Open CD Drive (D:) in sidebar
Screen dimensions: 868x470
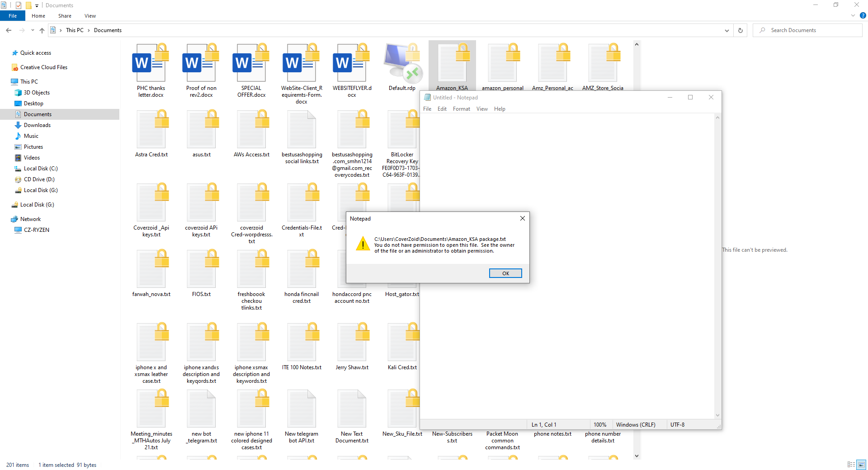click(x=39, y=179)
